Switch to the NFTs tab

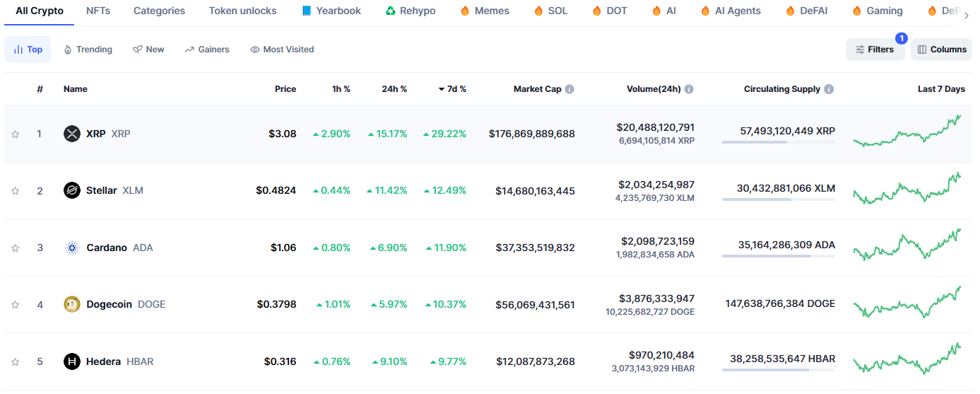[98, 11]
